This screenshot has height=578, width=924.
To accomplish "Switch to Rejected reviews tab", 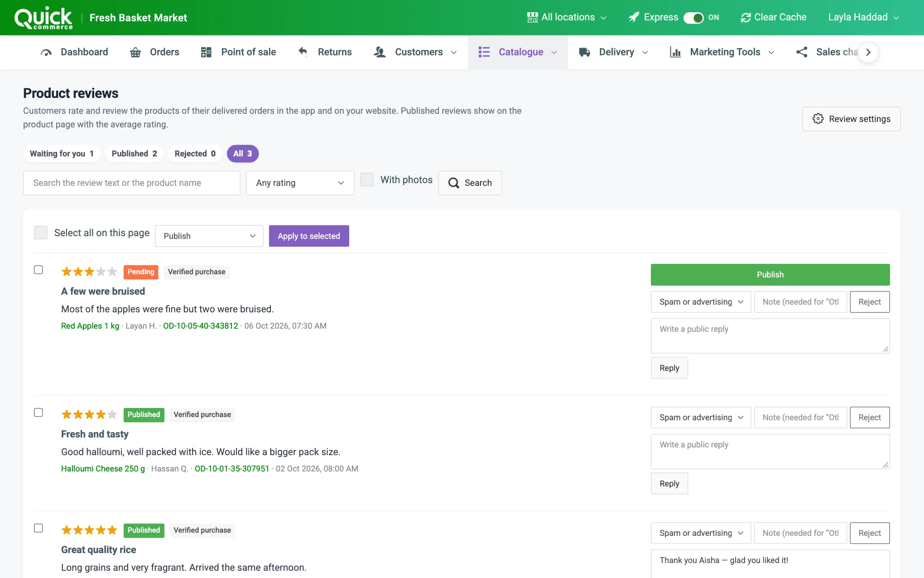I will pyautogui.click(x=195, y=154).
